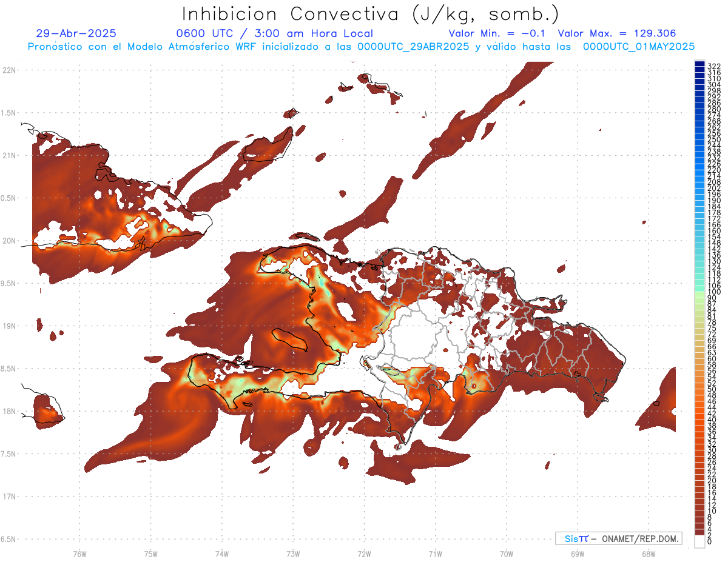
Task: Click the "71W" longitude label
Action: (435, 553)
